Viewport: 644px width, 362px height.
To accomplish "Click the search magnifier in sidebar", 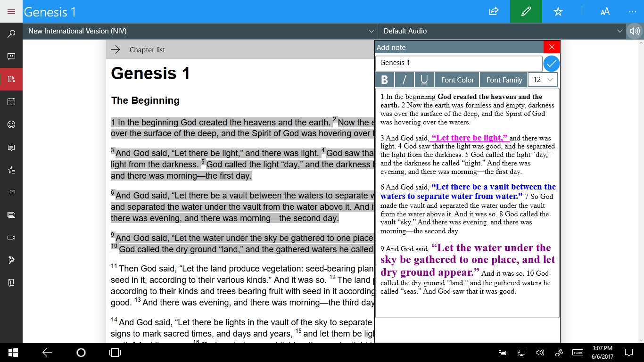I will pyautogui.click(x=11, y=34).
